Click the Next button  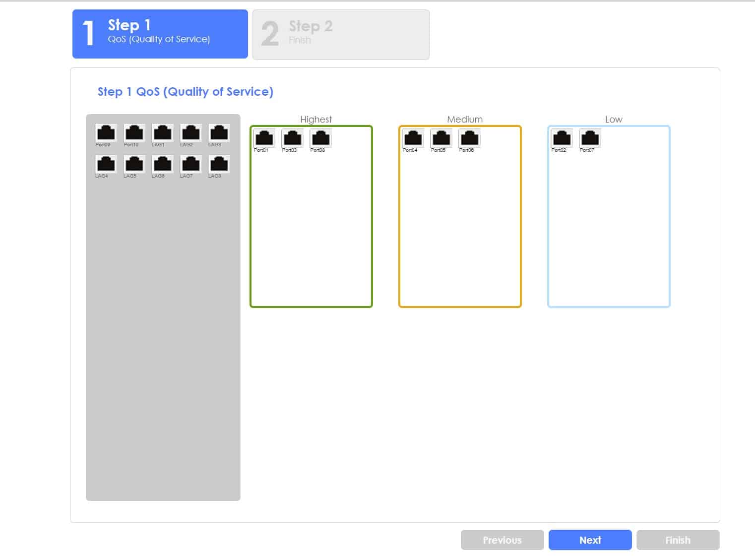[590, 540]
